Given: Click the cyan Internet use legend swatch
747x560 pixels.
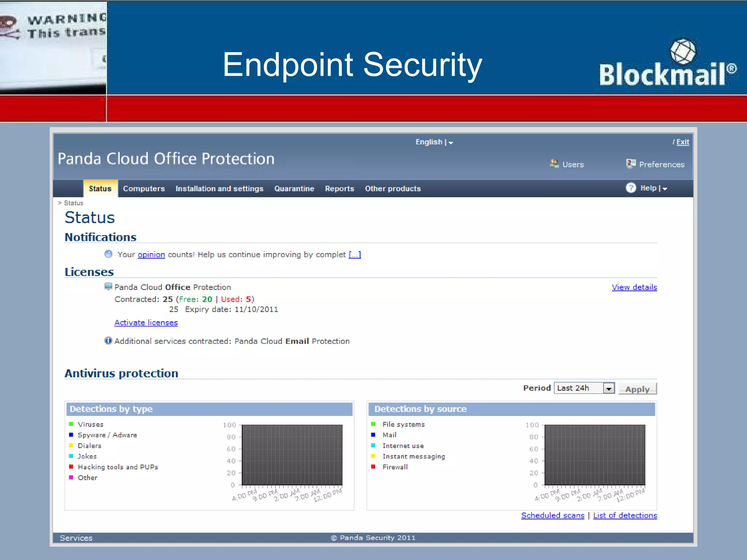Looking at the screenshot, I should tap(373, 445).
